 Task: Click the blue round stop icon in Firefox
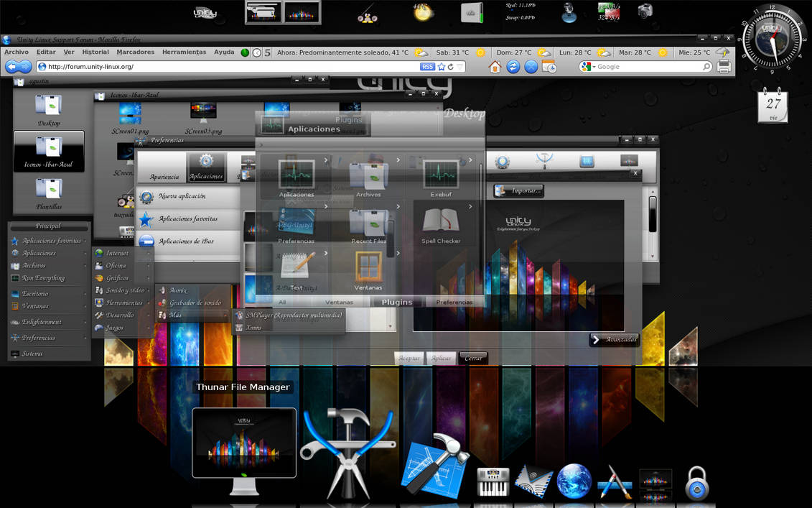[x=531, y=66]
